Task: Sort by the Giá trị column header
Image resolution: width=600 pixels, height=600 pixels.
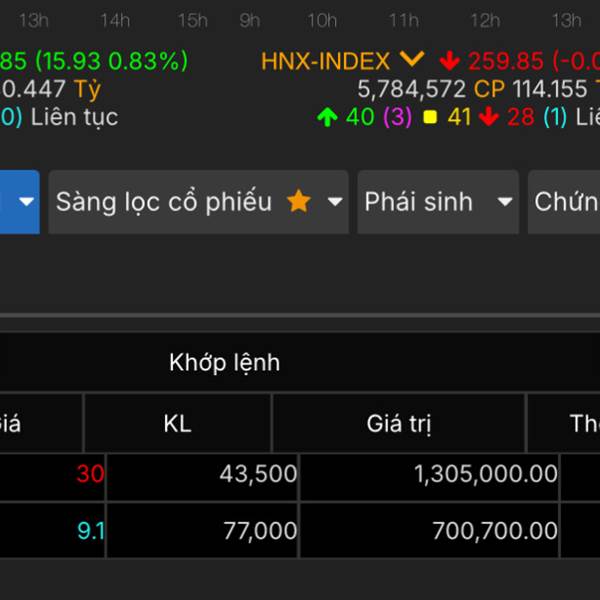Action: coord(399,424)
